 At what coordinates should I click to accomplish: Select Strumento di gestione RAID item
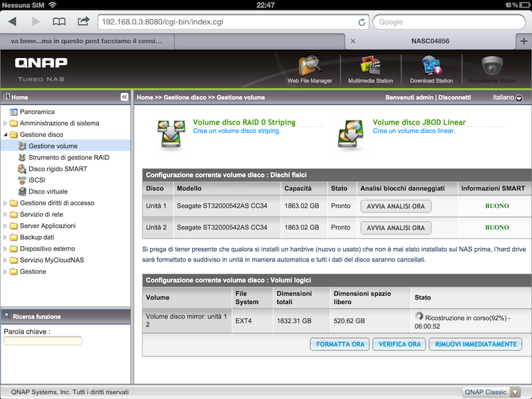[x=68, y=158]
